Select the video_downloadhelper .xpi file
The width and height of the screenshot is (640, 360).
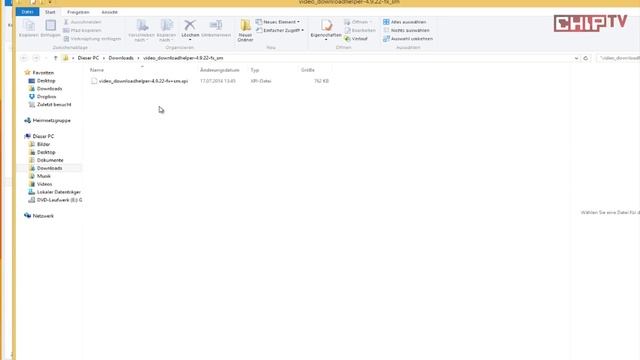click(143, 81)
